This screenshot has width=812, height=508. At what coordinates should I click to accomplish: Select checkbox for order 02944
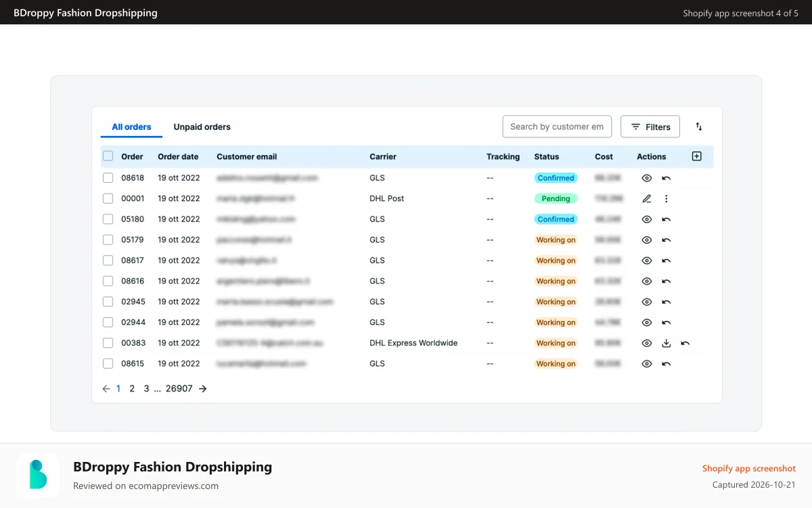(108, 322)
